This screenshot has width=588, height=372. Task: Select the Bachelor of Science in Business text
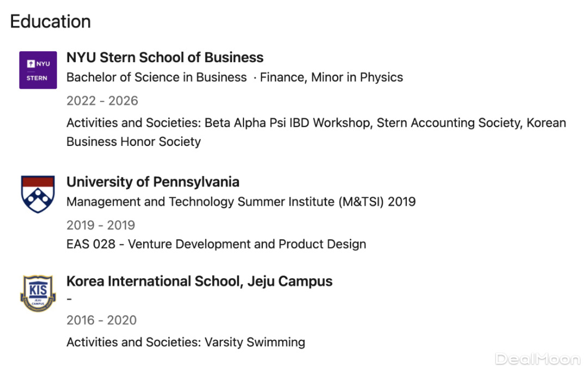[x=156, y=77]
